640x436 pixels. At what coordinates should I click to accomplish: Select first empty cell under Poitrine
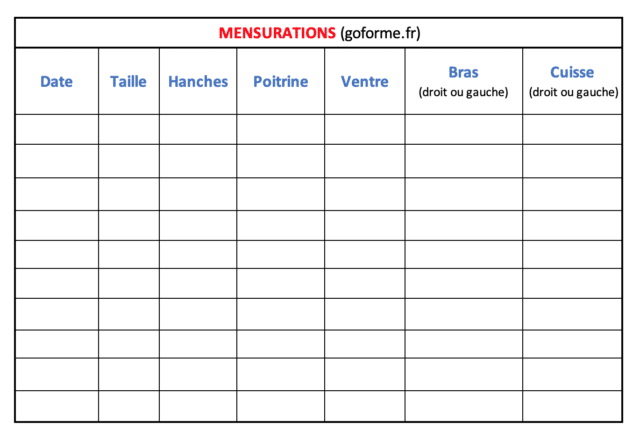pos(280,129)
